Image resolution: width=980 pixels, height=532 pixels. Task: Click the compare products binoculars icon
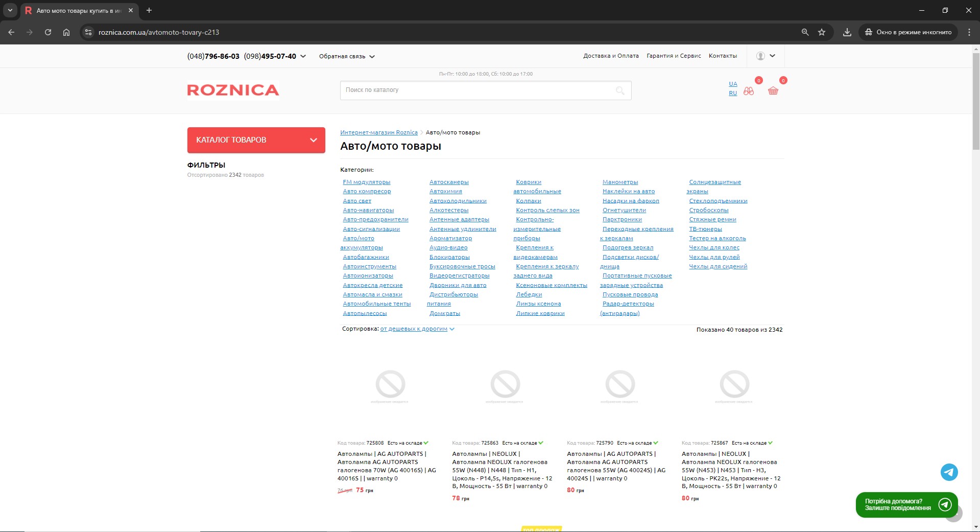coord(749,91)
